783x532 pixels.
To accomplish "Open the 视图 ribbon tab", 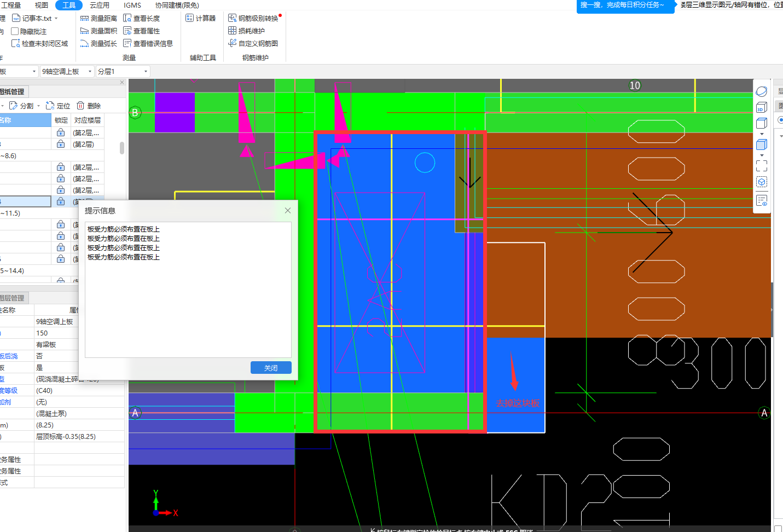I will (42, 5).
